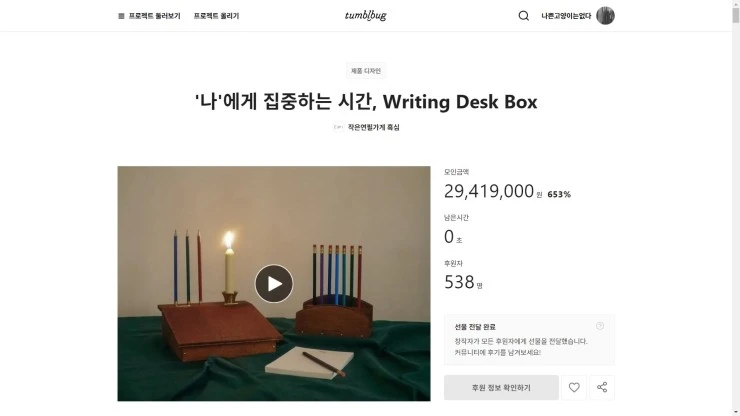Open the user profile avatar
This screenshot has width=740, height=416.
(x=605, y=16)
